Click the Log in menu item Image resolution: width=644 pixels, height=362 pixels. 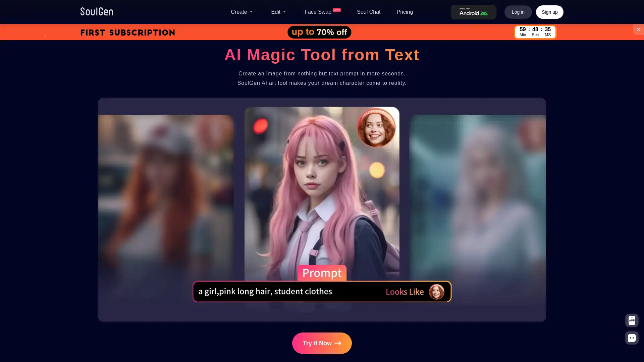tap(518, 12)
